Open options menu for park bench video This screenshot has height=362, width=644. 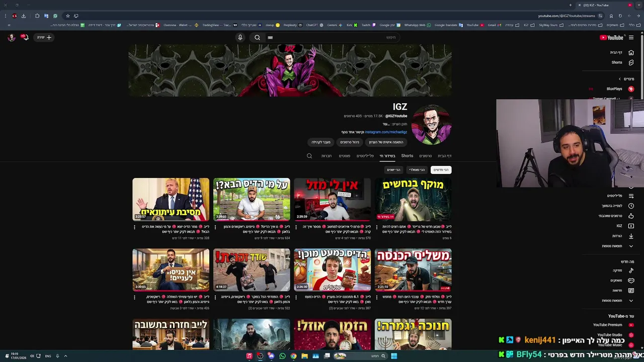pos(215,227)
